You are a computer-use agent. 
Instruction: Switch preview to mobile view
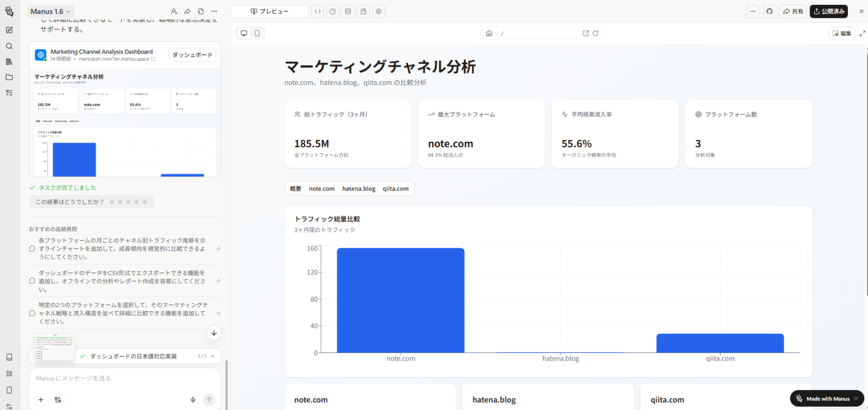tap(257, 34)
